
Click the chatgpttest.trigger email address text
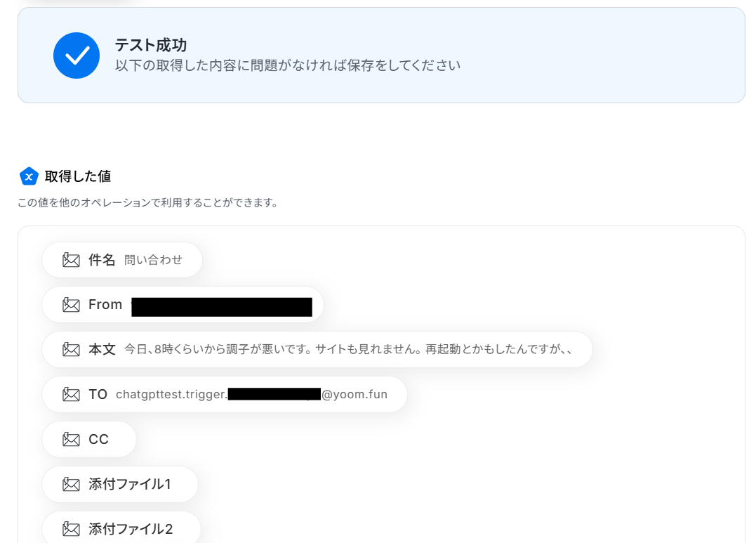pos(252,394)
